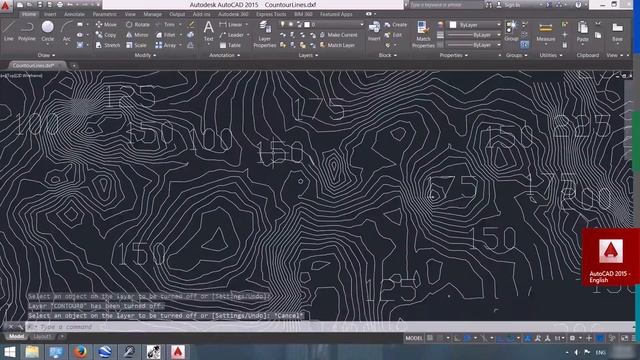
Task: Add a Linear dimension
Action: 231,24
